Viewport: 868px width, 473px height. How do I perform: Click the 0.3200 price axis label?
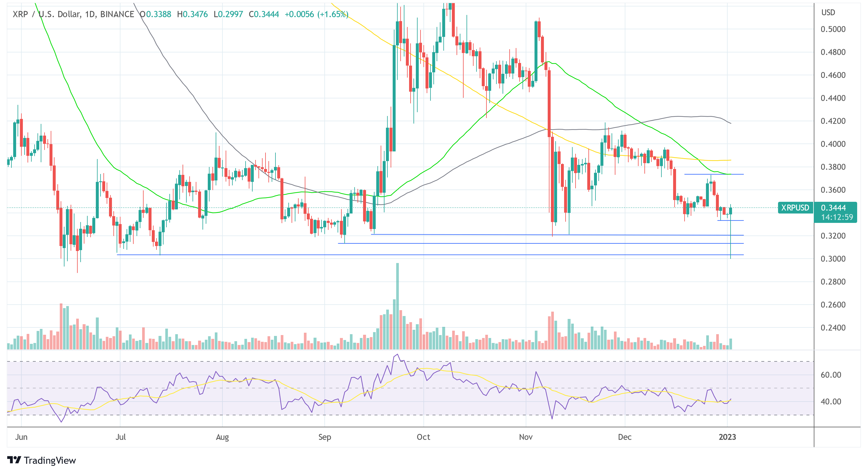[x=833, y=236]
